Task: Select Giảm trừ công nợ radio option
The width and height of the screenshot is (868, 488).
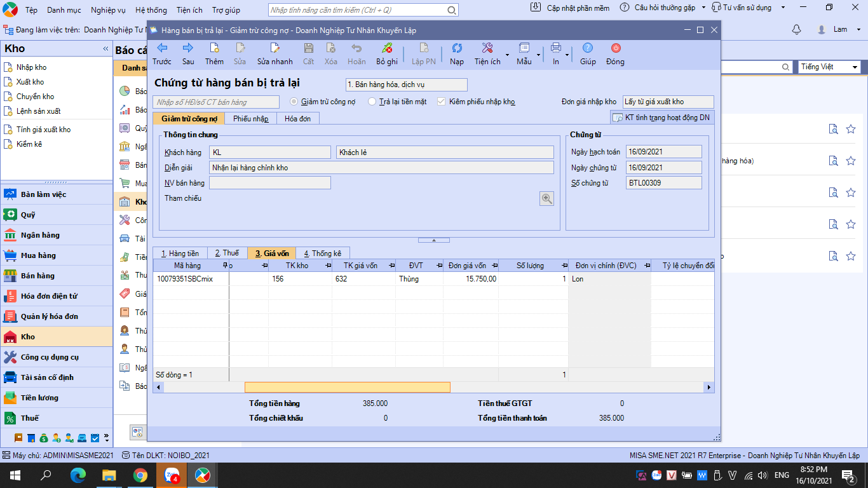Action: 294,102
